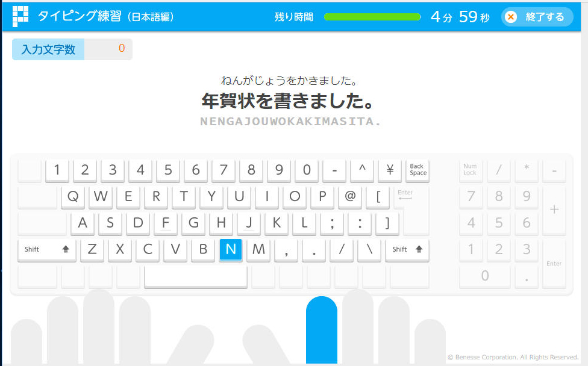Screen dimensions: 588x366
Task: Click the hyphen key in number row
Action: (x=334, y=170)
